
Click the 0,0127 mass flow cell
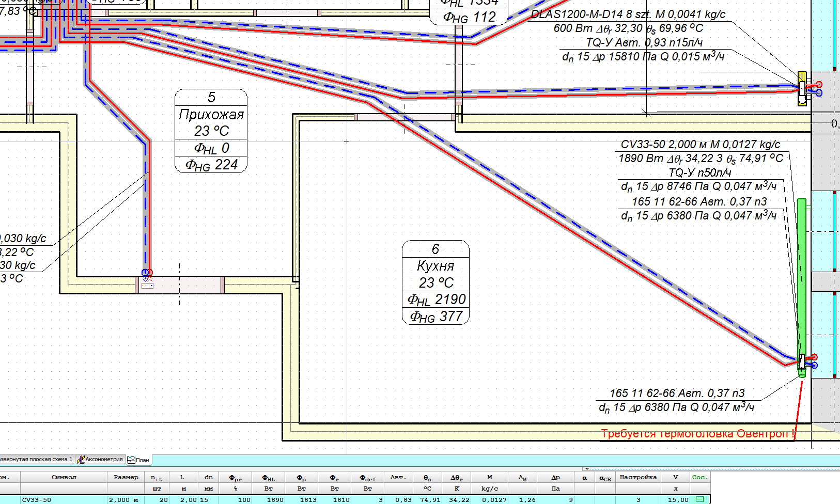point(490,499)
